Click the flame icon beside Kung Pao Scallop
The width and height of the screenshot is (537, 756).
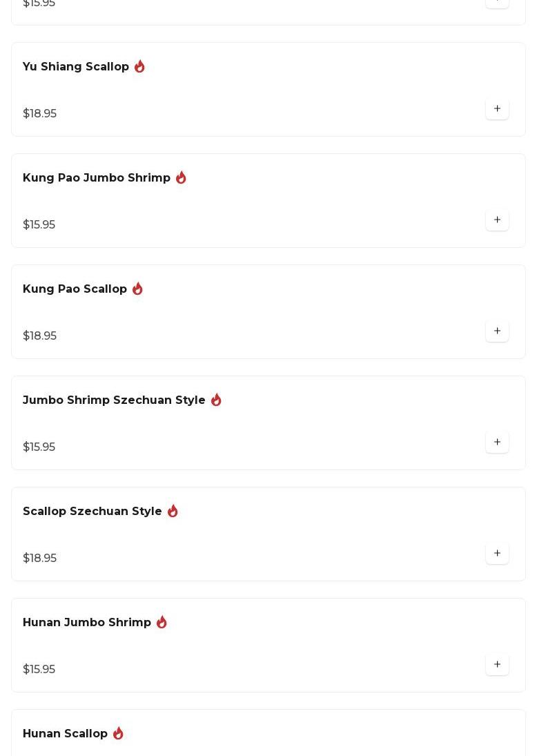(137, 289)
